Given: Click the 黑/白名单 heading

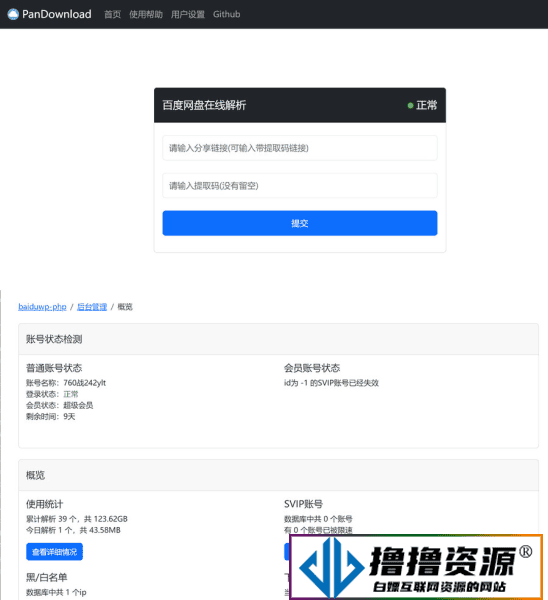Looking at the screenshot, I should click(x=47, y=577).
